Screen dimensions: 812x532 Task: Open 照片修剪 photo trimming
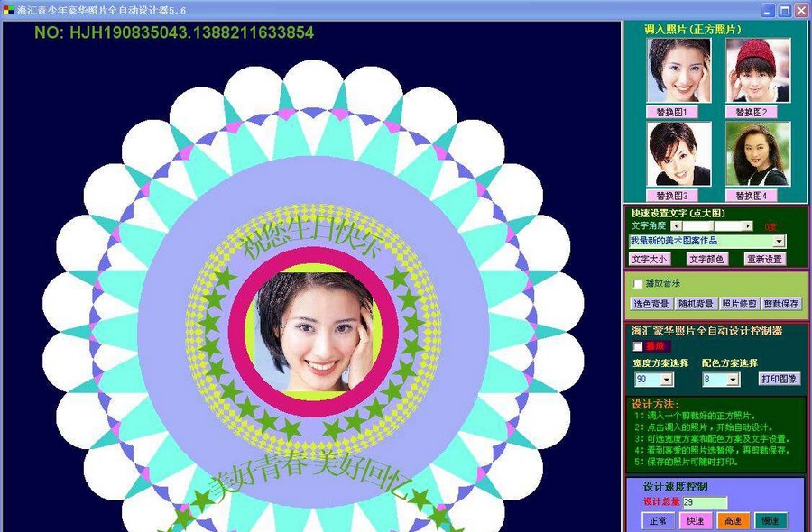click(739, 304)
